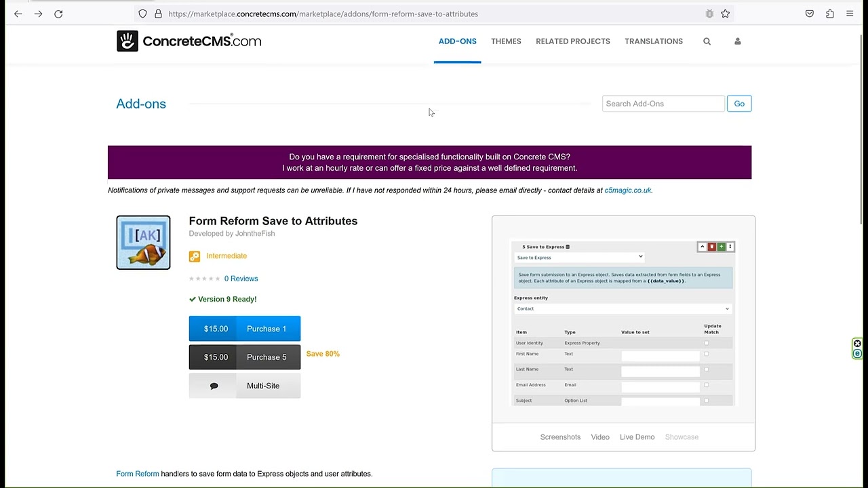Click the padlock site security icon
This screenshot has width=868, height=488.
pyautogui.click(x=158, y=14)
